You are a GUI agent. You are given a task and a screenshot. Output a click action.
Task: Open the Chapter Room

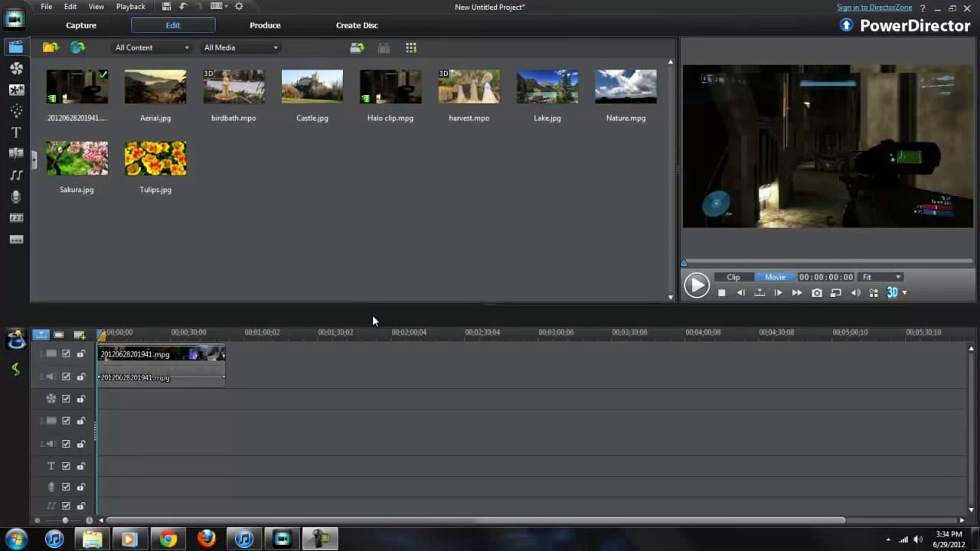pos(15,218)
